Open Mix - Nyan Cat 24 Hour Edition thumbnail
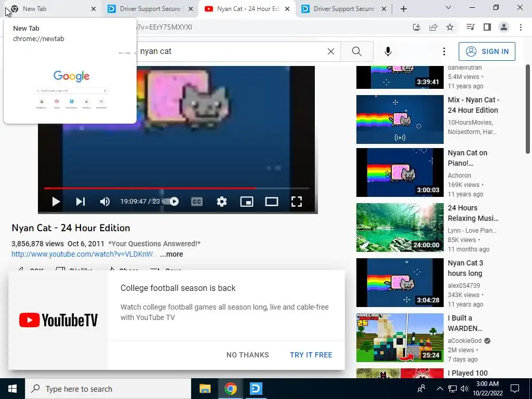Image resolution: width=532 pixels, height=399 pixels. (400, 119)
